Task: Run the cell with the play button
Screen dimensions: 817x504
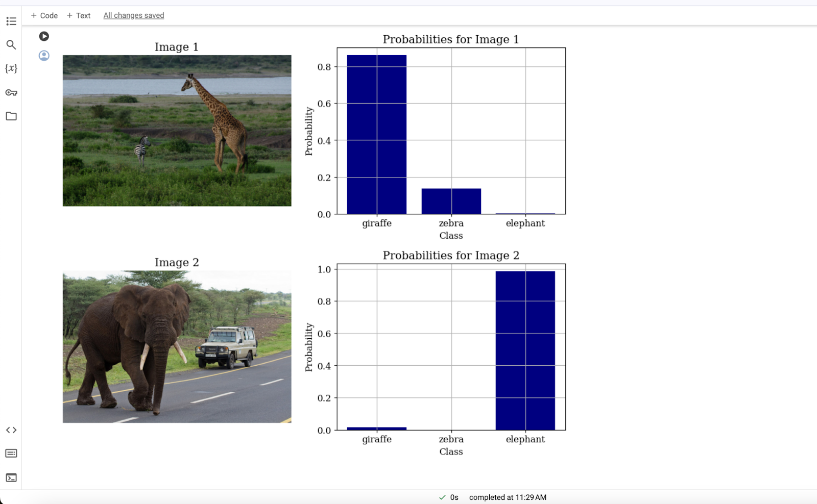Action: pos(44,36)
